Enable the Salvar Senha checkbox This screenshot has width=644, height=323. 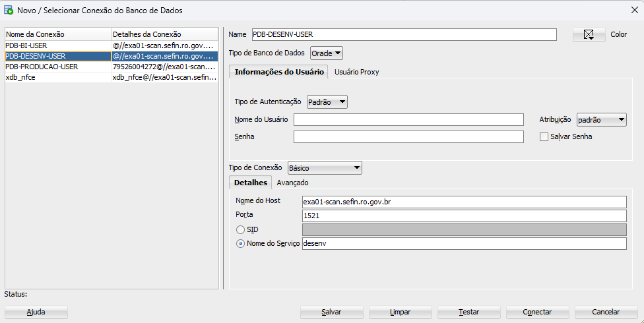pos(544,136)
